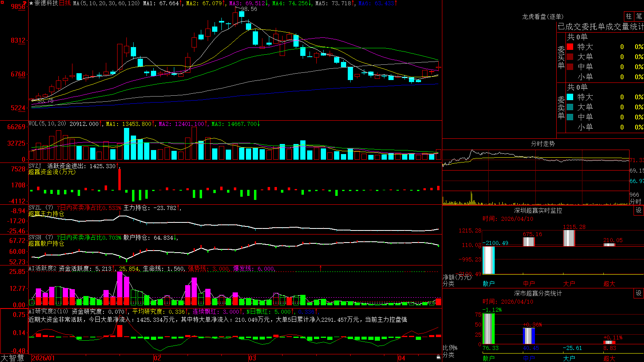Click 散户 label in 深市超赢分类统计 chart

point(489,358)
